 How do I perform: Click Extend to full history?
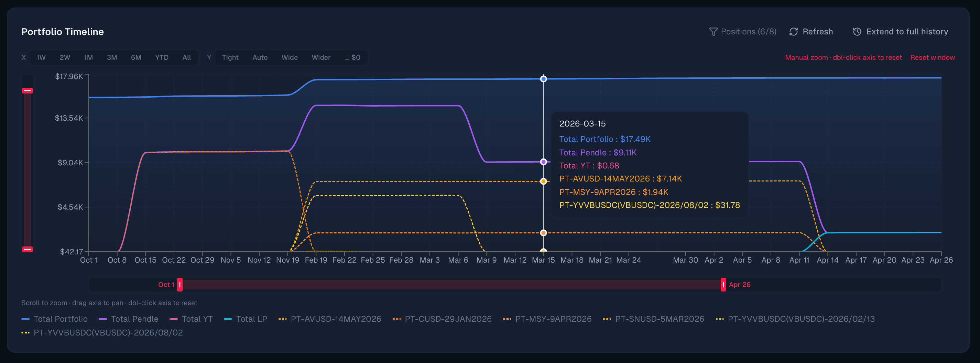pos(907,32)
